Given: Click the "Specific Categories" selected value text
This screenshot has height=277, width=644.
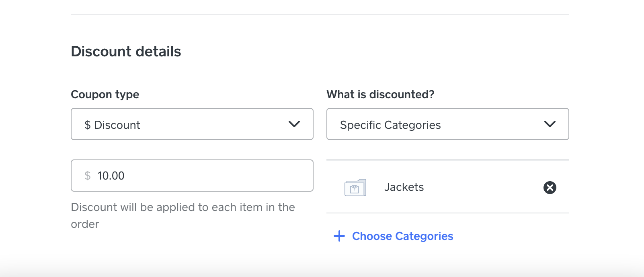Looking at the screenshot, I should [x=390, y=125].
